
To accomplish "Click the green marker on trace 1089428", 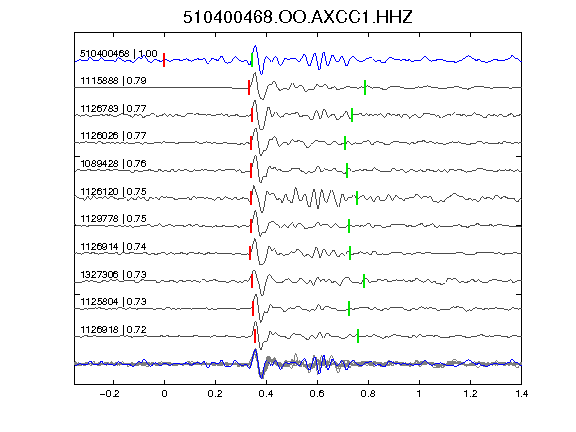I will [347, 170].
